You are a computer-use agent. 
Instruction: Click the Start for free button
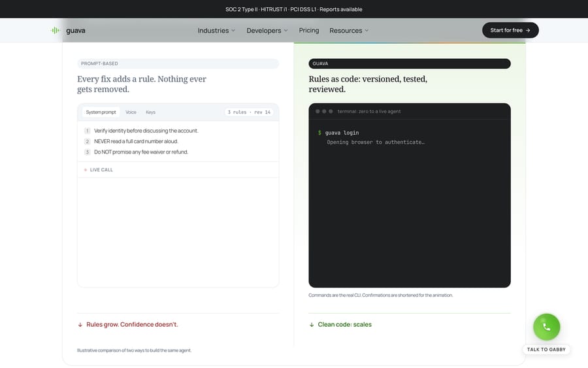tap(510, 30)
